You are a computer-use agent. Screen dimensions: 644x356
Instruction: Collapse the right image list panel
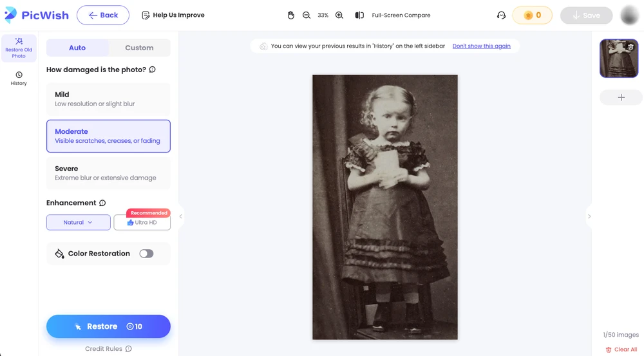[589, 216]
